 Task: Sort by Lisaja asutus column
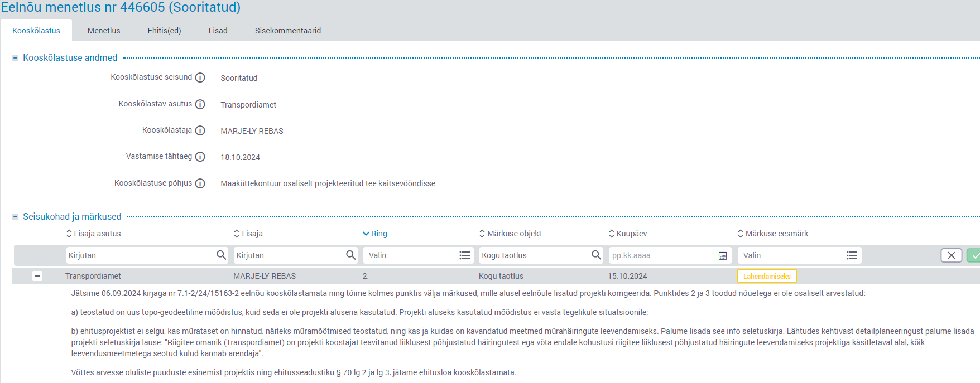click(93, 234)
